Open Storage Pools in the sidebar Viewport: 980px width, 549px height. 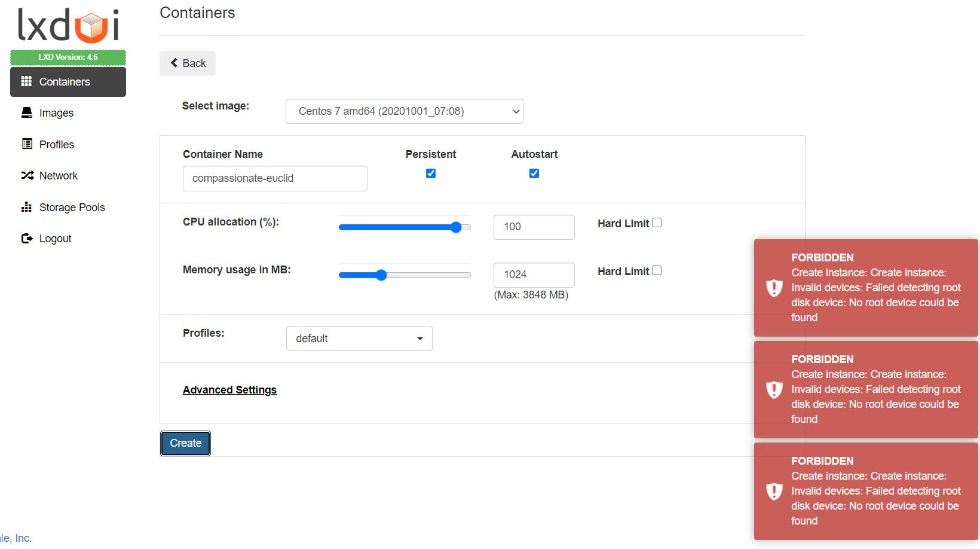point(68,208)
